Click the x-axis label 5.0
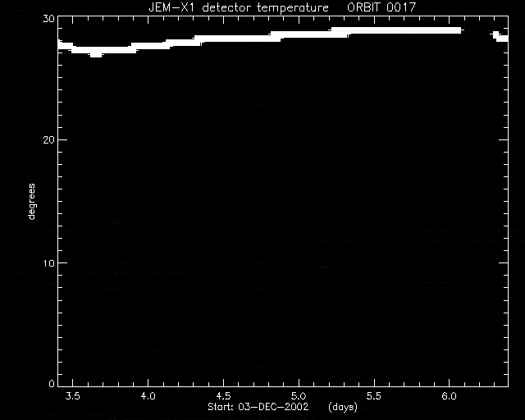 click(x=299, y=396)
